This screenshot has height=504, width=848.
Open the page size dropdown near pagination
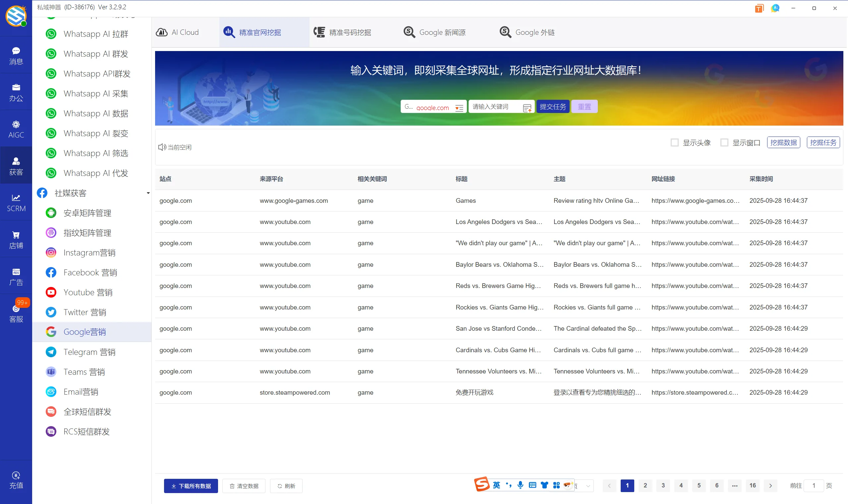tap(588, 486)
